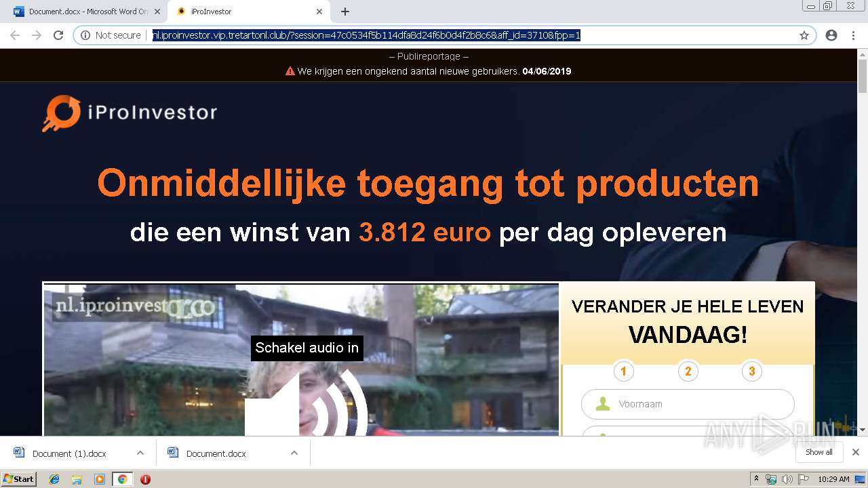Open Document (1).docx download
This screenshot has height=488, width=868.
[69, 453]
